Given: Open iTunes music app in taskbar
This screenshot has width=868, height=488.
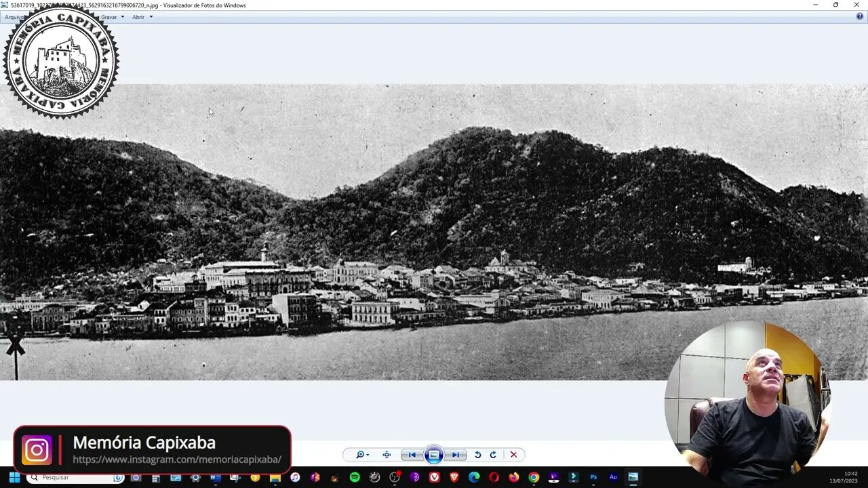Looking at the screenshot, I should 295,477.
